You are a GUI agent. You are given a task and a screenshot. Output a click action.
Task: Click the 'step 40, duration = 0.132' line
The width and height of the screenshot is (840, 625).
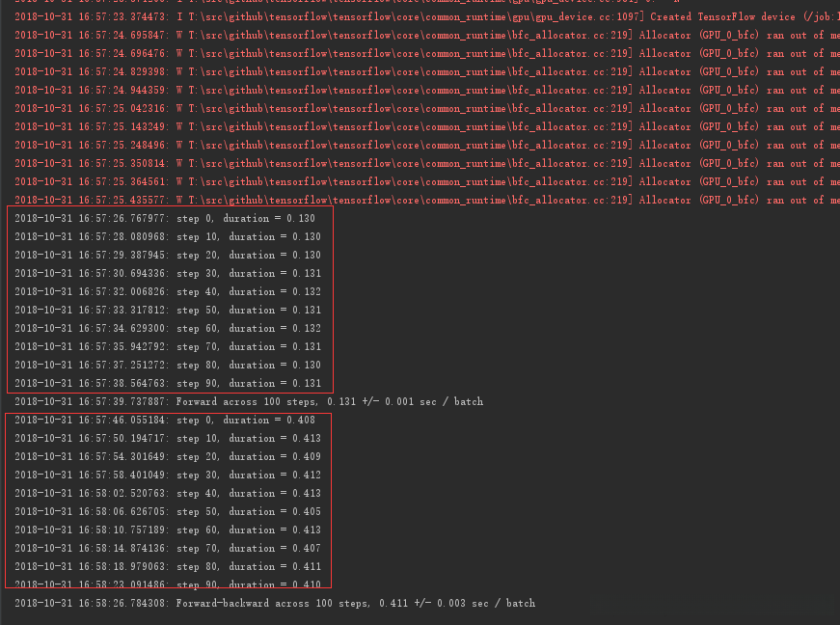[167, 292]
